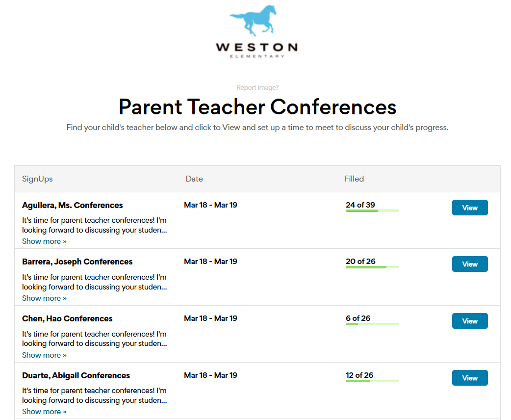Screen dimensions: 511x420
Task: Expand Show more under Barrera description
Action: pos(44,298)
